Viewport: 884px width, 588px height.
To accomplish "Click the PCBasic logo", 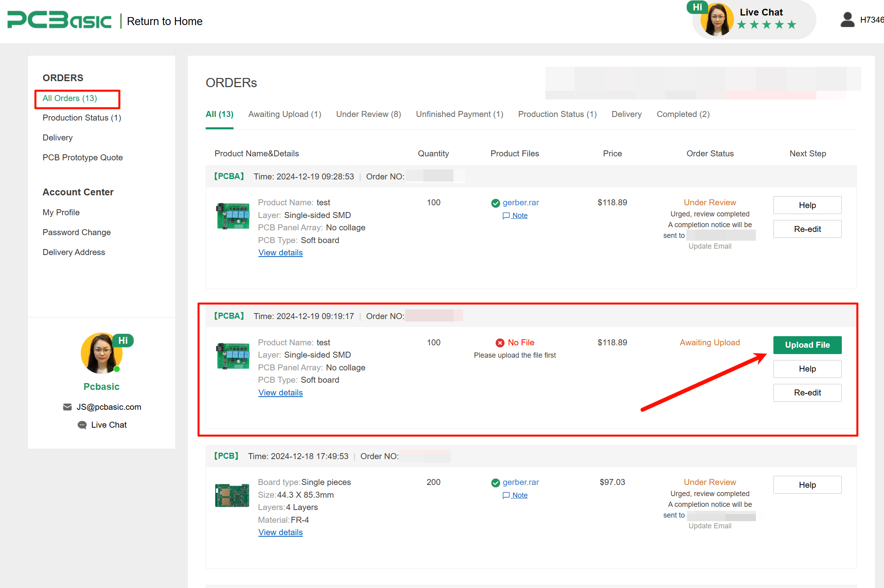I will (59, 20).
